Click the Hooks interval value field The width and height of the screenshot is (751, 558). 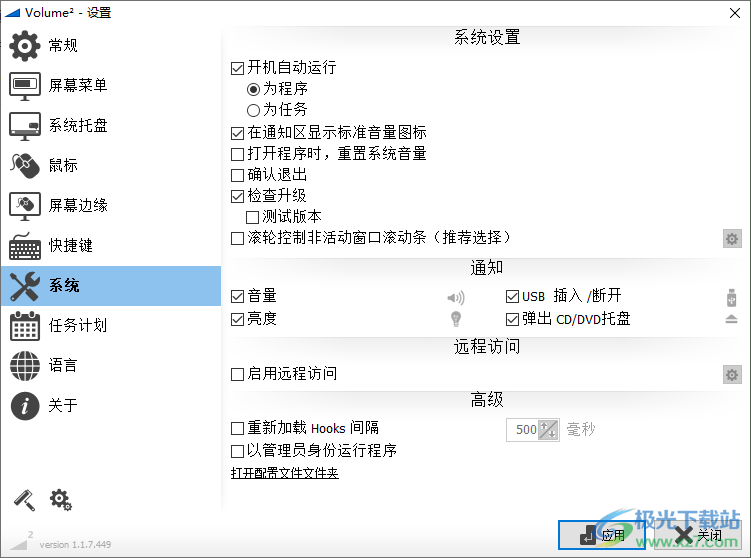[x=523, y=429]
